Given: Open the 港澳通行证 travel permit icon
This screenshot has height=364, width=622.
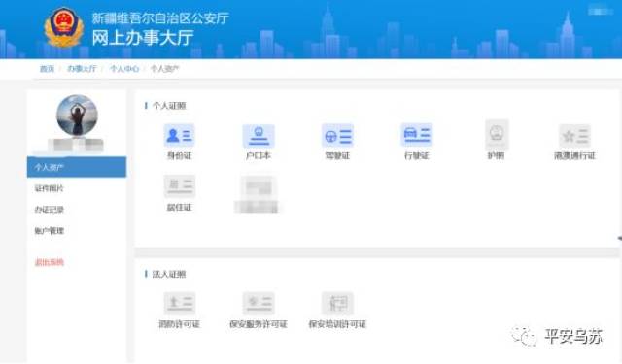Looking at the screenshot, I should click(x=574, y=136).
